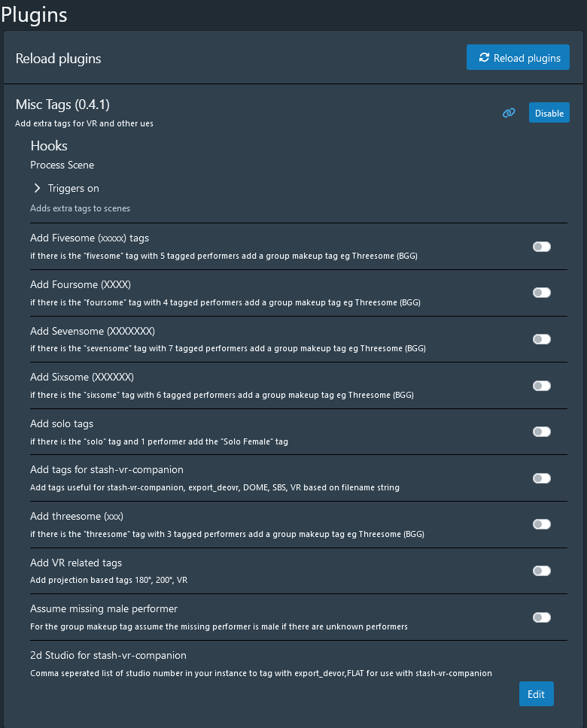
Task: Enable Add tags for stash-vr-companion
Action: (x=541, y=478)
